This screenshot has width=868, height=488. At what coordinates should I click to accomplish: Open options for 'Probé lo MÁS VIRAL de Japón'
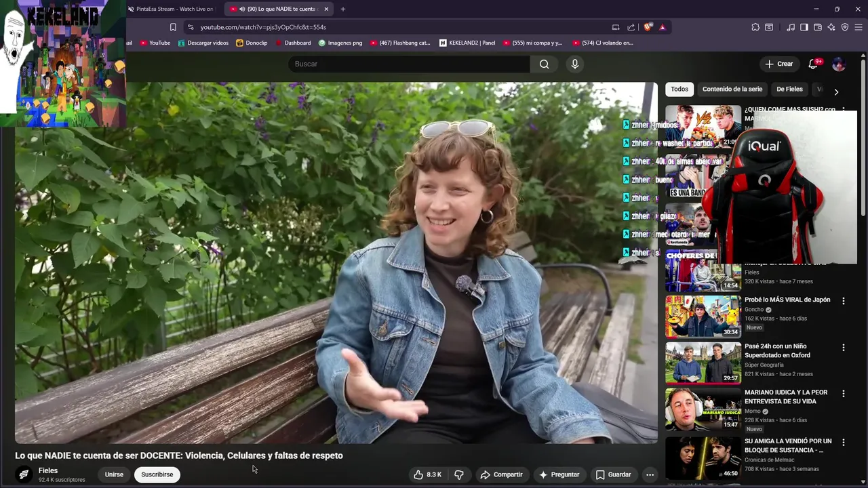tap(844, 301)
